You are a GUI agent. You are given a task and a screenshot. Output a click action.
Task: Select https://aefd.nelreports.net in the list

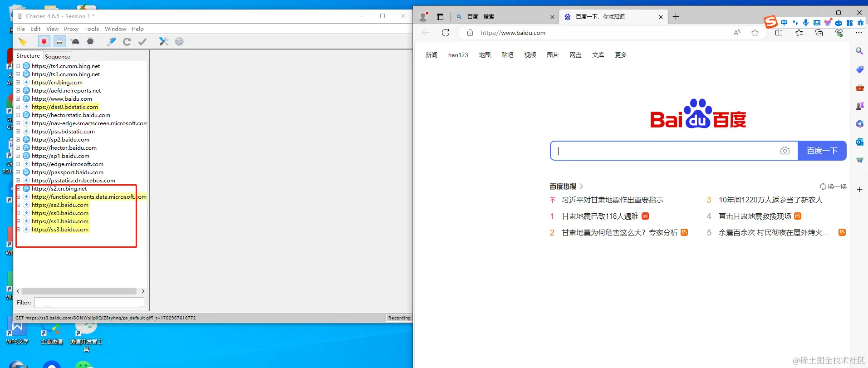(x=66, y=91)
